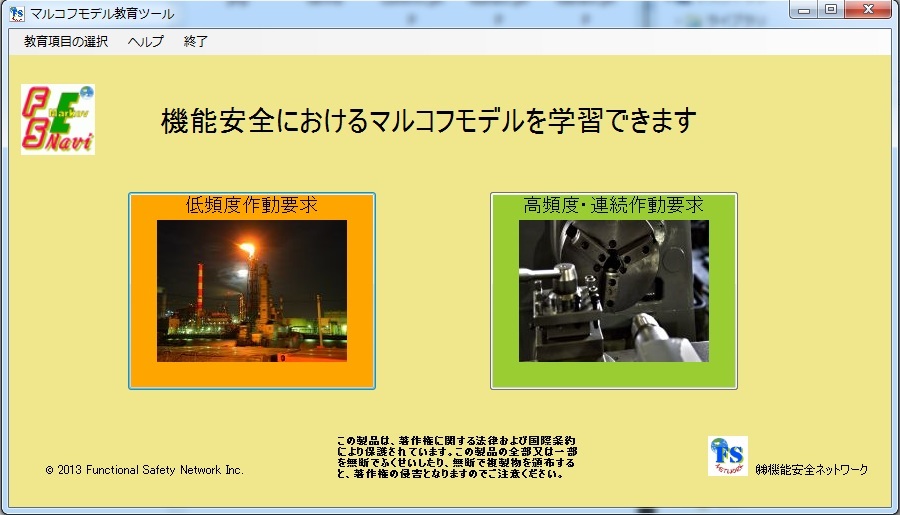
Task: Click the 低頻度作動要求 label text
Action: click(x=251, y=205)
